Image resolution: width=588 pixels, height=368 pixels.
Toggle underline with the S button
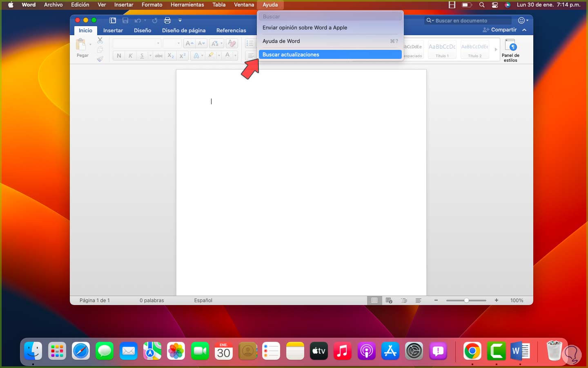[142, 56]
